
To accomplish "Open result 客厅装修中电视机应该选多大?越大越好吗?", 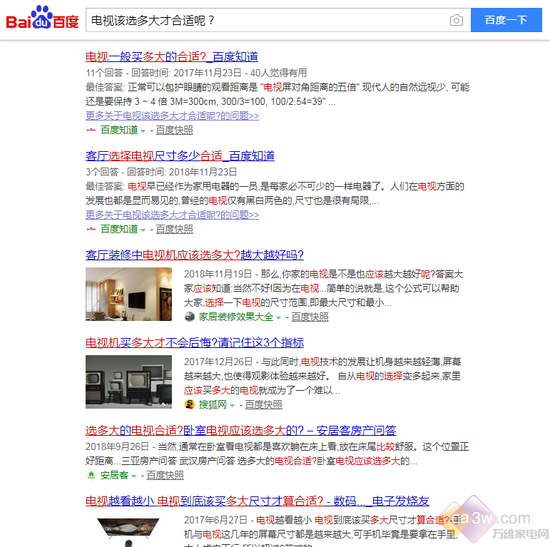I will (195, 255).
